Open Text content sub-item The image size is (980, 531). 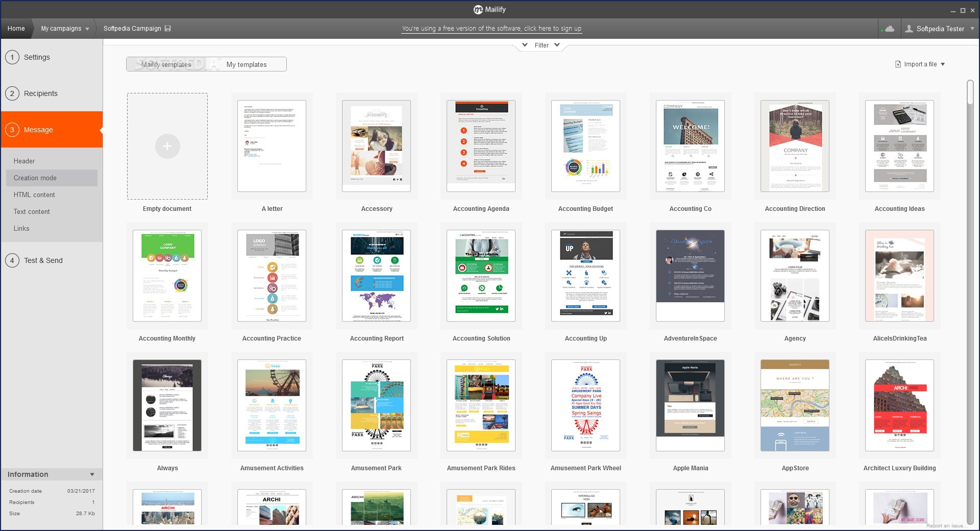(x=32, y=211)
